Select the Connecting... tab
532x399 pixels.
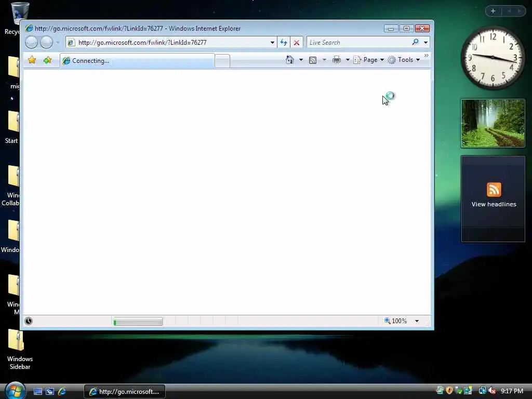(137, 61)
